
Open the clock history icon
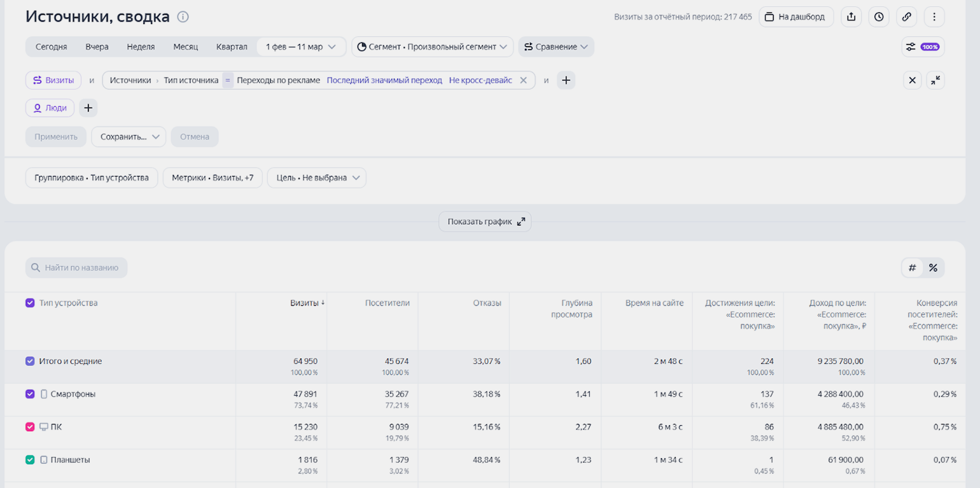click(x=879, y=17)
